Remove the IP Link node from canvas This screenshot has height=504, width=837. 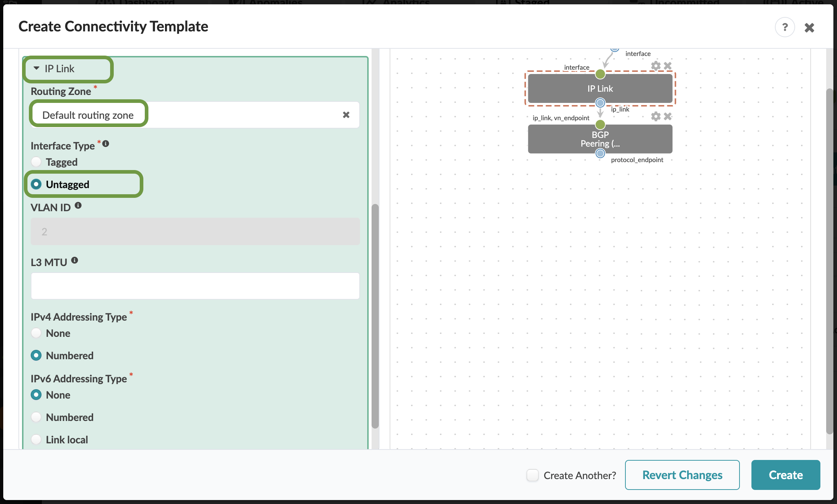pyautogui.click(x=668, y=66)
